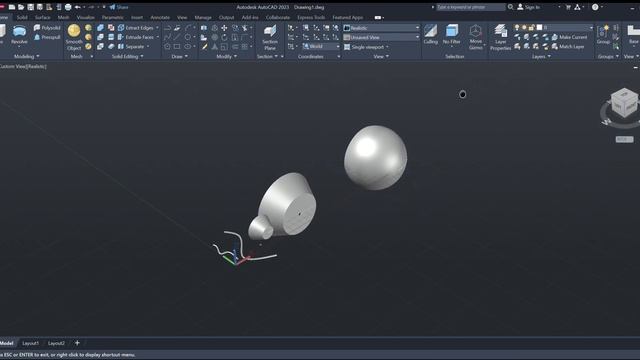Open the Solid ribbon tab

tap(22, 18)
